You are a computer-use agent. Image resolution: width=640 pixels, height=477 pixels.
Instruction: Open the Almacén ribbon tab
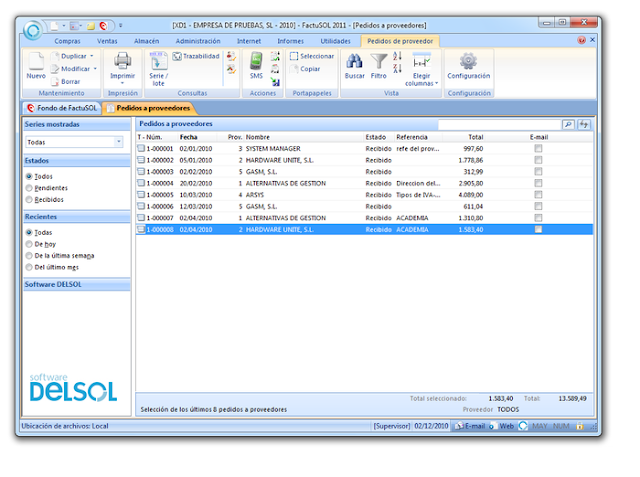pyautogui.click(x=147, y=41)
